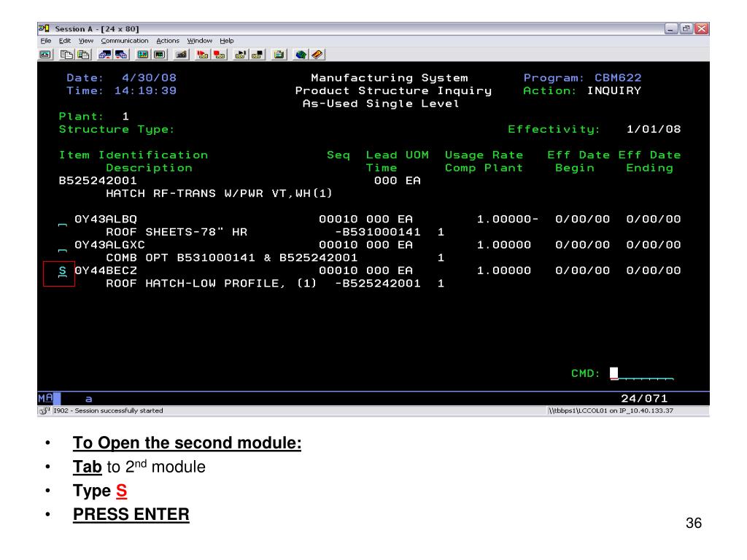Click the Usage Rate column header

pyautogui.click(x=484, y=155)
